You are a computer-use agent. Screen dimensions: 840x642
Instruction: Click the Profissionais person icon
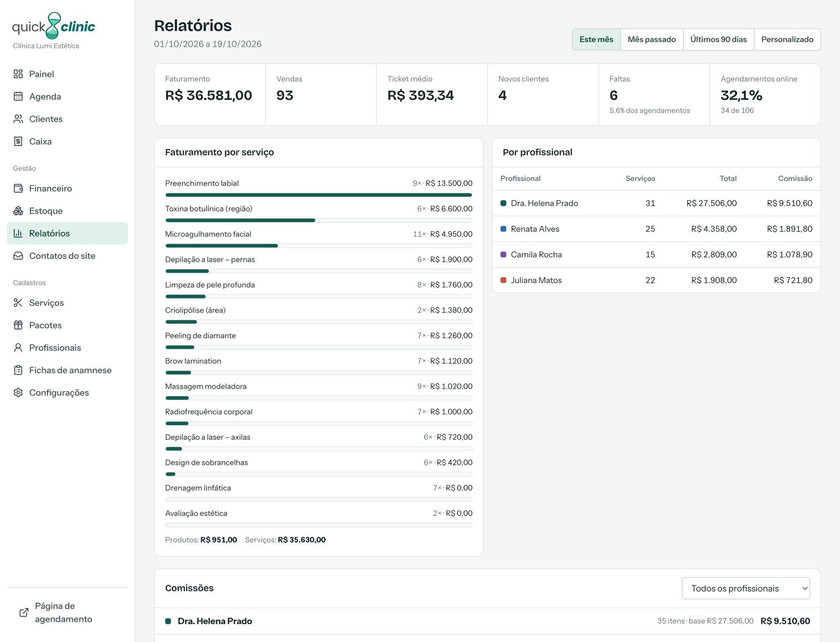pos(18,347)
